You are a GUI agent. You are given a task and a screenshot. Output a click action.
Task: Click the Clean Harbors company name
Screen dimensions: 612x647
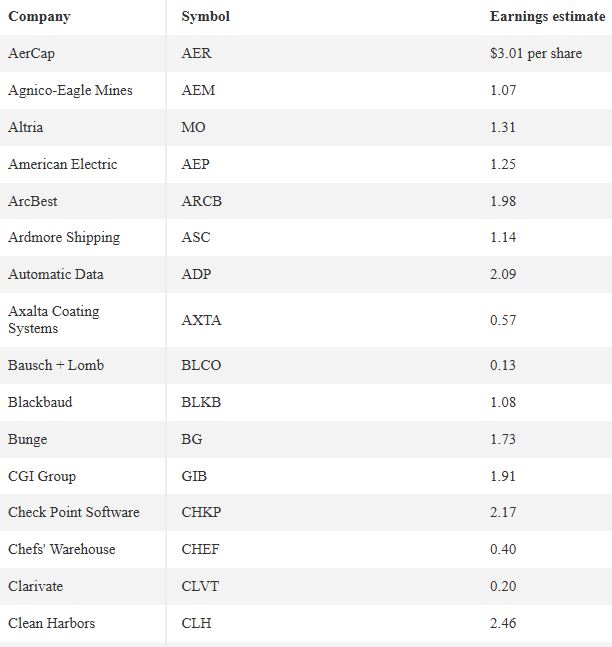[x=52, y=623]
